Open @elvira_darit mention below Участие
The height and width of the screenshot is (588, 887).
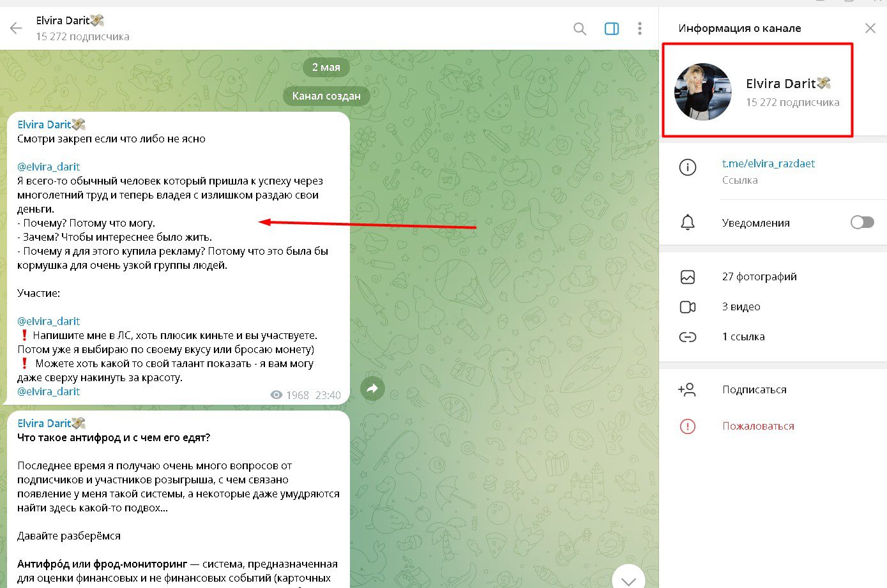pos(49,321)
